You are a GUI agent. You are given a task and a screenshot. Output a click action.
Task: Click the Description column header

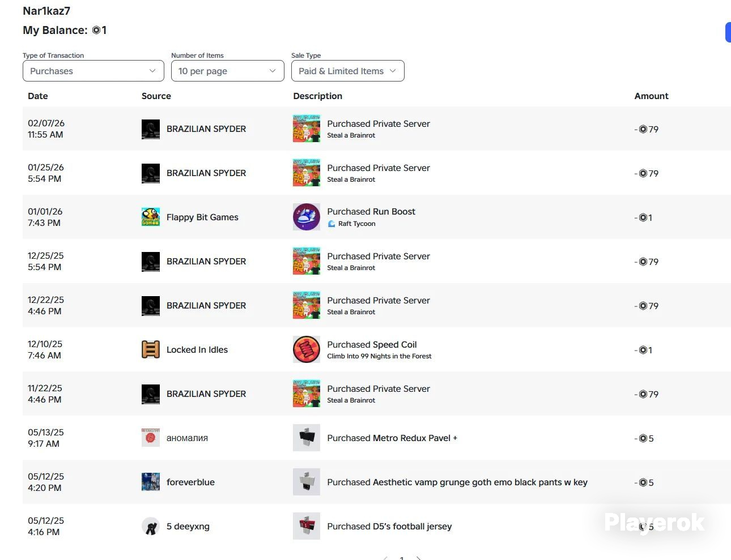(x=318, y=96)
